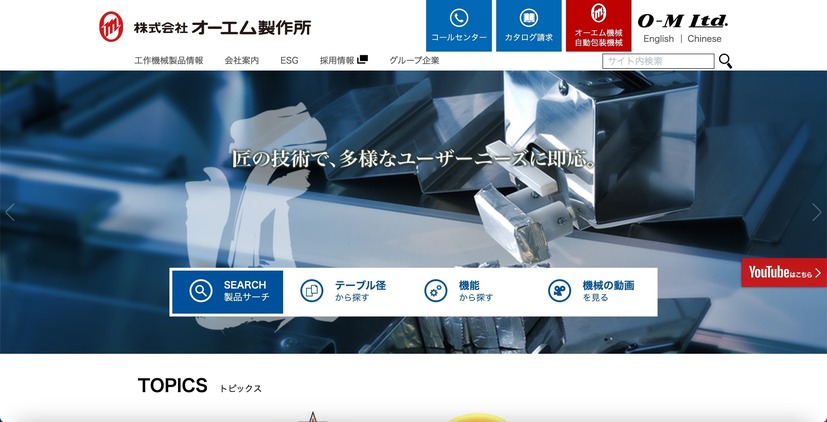Open 工作機械製品情報 menu
827x422 pixels.
click(x=169, y=61)
